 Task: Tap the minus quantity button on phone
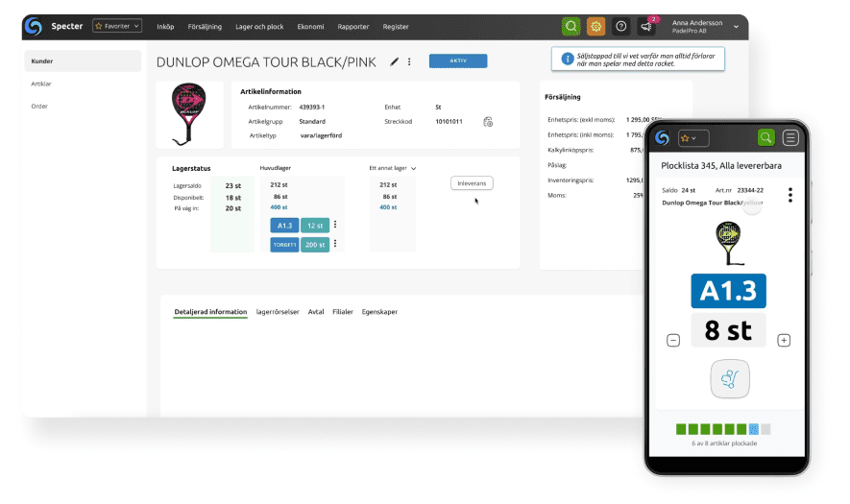pyautogui.click(x=673, y=341)
